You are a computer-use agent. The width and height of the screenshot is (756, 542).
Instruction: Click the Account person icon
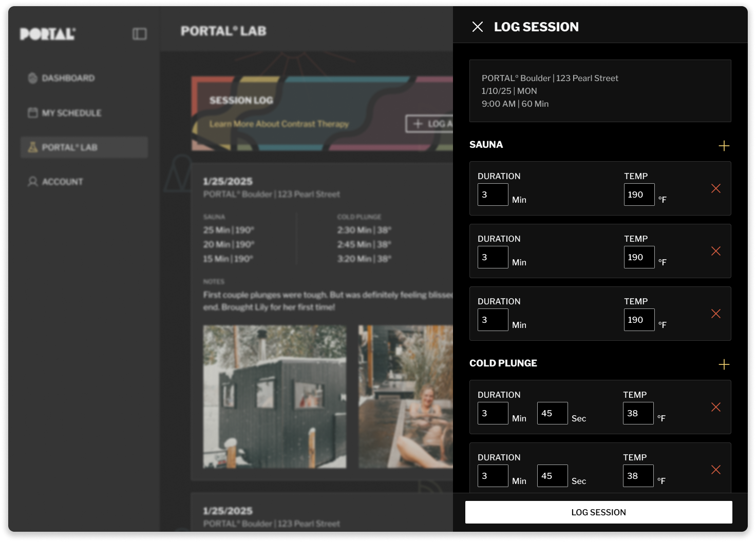click(33, 182)
